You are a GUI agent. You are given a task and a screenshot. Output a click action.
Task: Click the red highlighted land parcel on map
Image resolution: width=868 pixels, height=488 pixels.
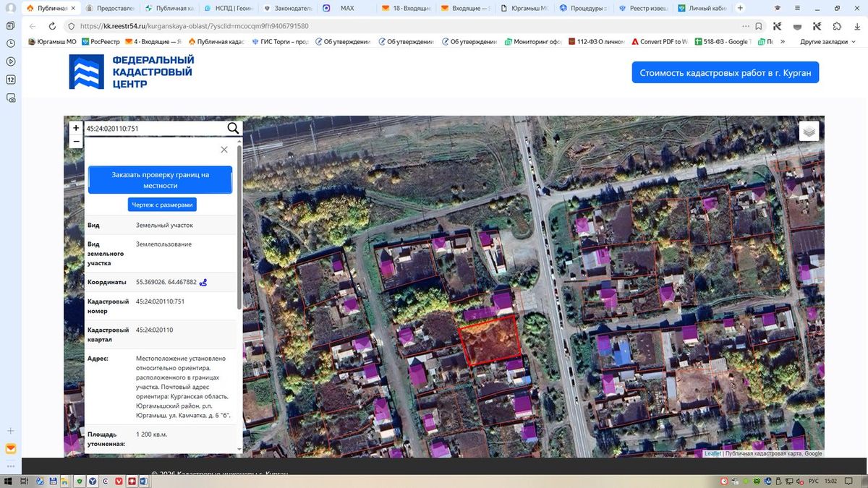tap(492, 341)
